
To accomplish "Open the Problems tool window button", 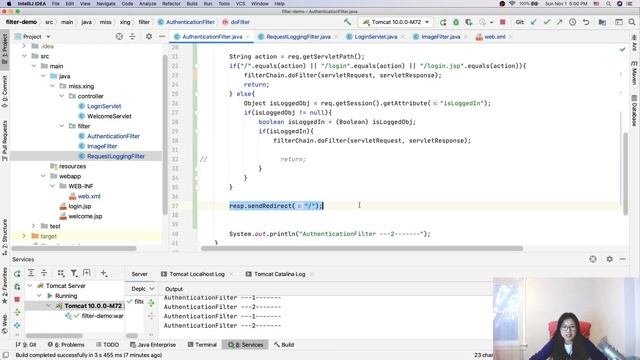I will pyautogui.click(x=66, y=344).
